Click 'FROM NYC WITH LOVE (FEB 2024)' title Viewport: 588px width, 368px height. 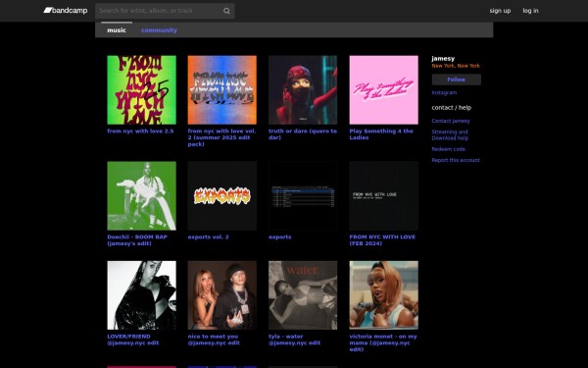click(x=382, y=240)
